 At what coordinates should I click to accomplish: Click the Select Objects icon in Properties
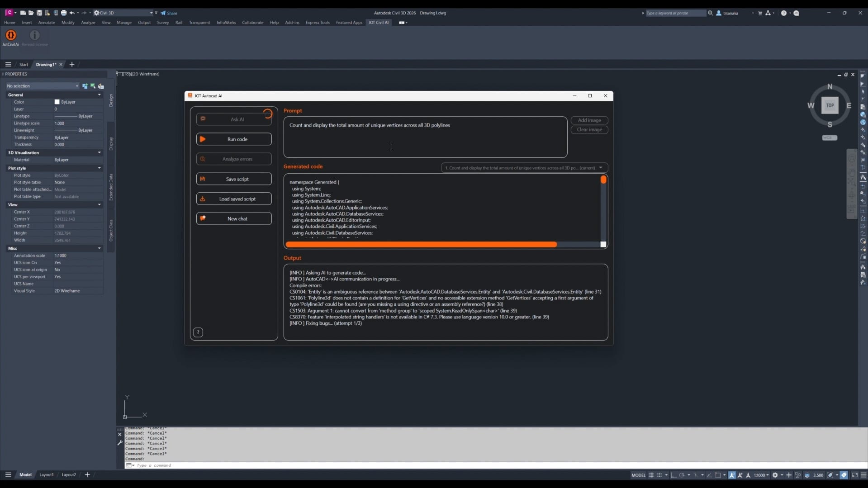[93, 86]
